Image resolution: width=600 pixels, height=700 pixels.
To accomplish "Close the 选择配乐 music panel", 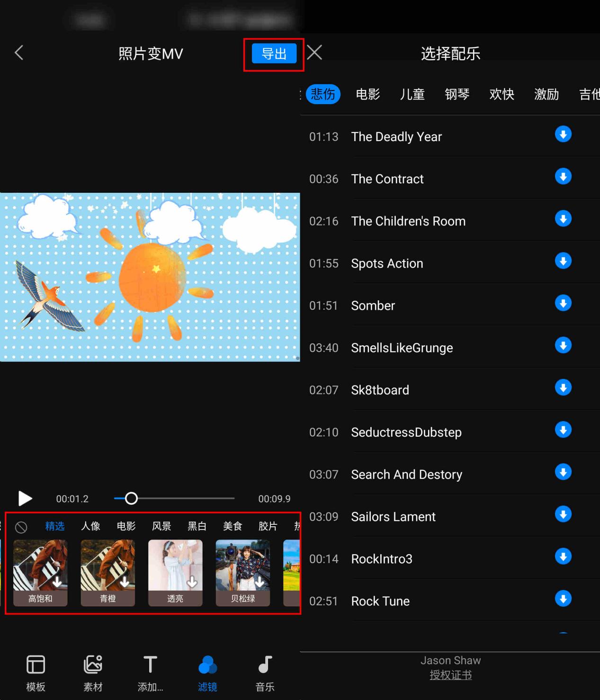I will [x=314, y=52].
